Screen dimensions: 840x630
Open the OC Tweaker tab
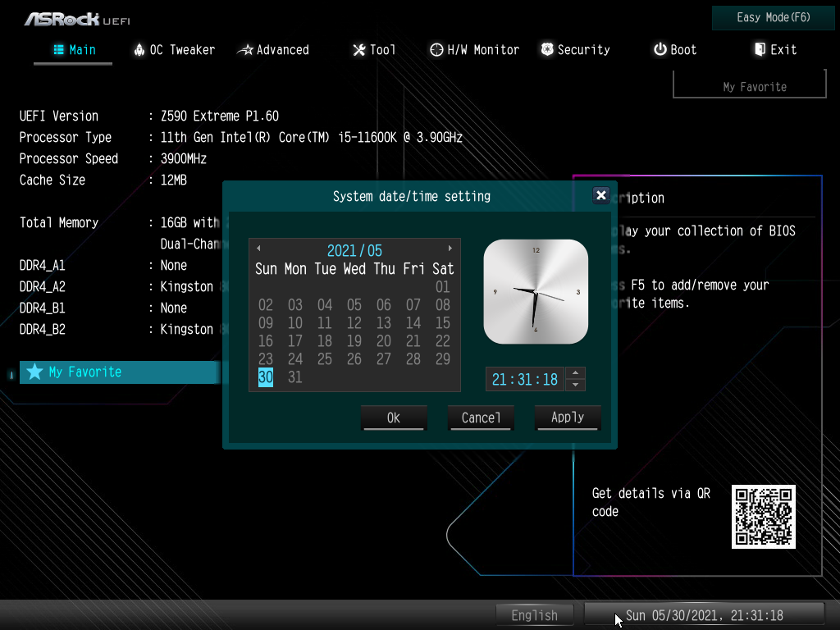pyautogui.click(x=174, y=50)
